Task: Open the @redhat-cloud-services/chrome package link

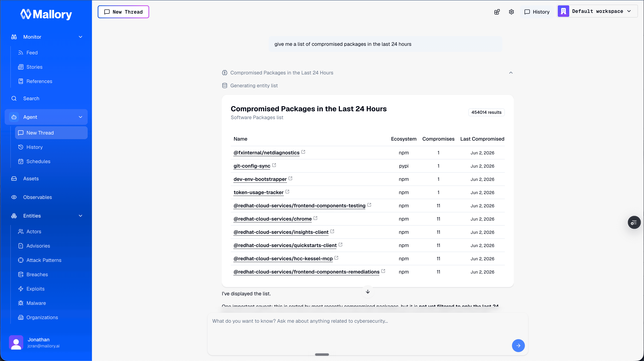Action: coord(272,219)
